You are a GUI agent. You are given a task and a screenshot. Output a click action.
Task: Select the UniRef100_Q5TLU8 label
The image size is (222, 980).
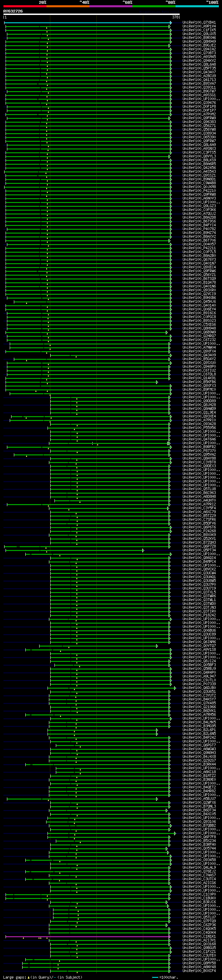(199, 489)
